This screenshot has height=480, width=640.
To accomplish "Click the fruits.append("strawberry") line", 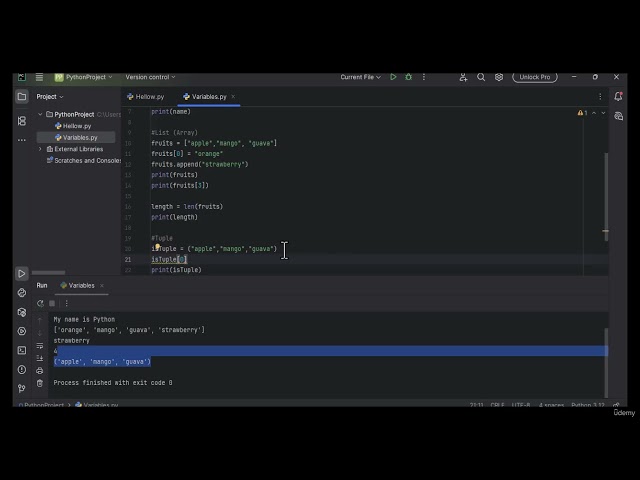I will tap(200, 164).
